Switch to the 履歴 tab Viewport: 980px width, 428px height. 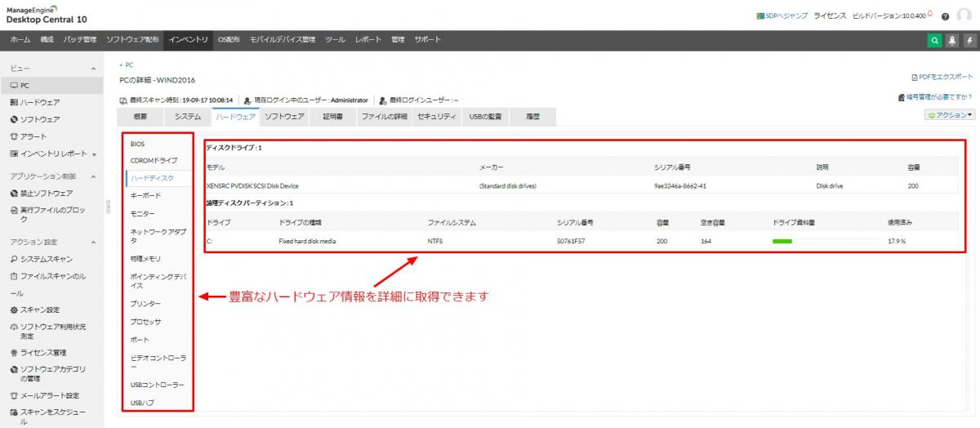(533, 117)
